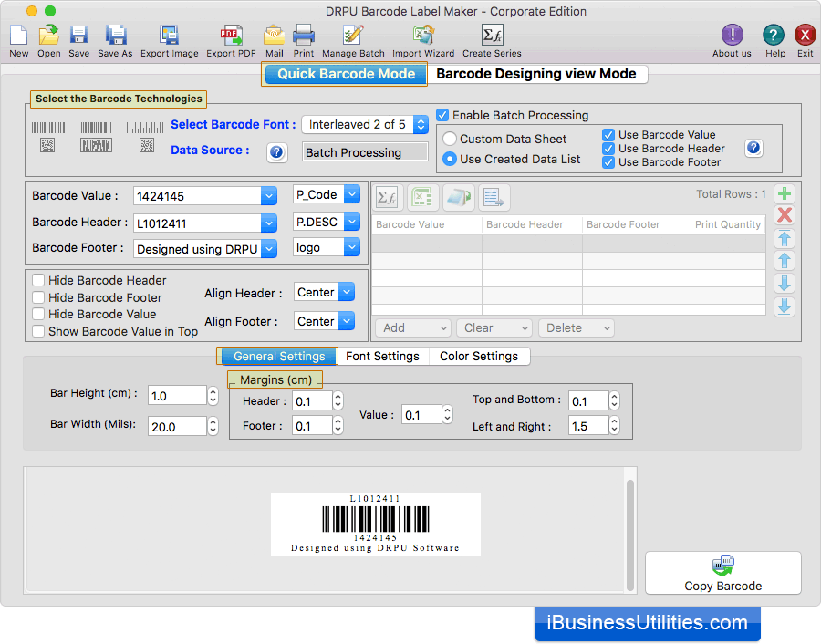Check Show Barcode Value in Top
The image size is (821, 644).
pos(38,331)
